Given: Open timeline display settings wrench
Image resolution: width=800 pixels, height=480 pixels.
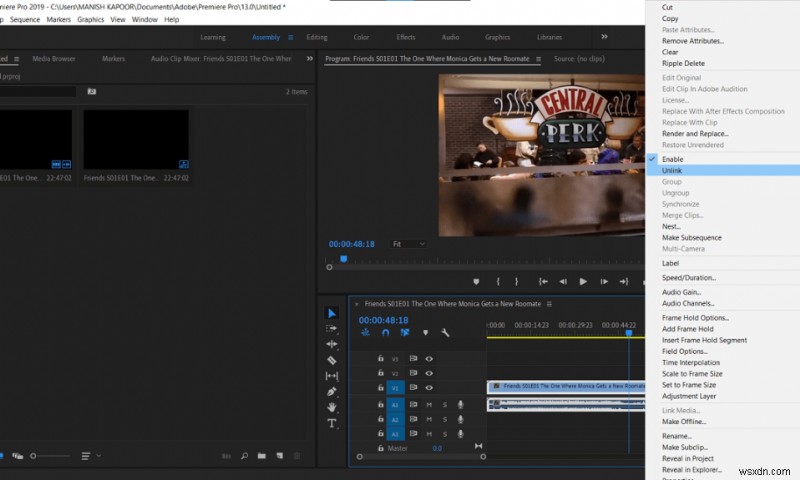Looking at the screenshot, I should click(445, 333).
